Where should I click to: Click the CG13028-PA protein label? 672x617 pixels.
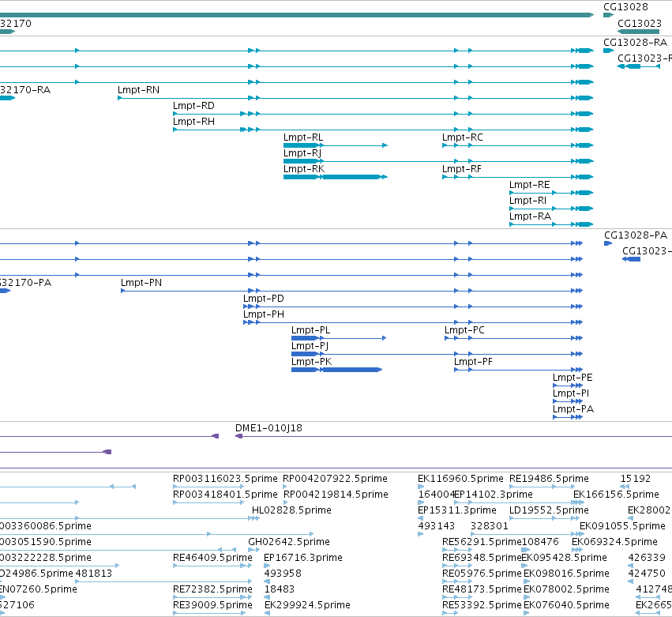coord(636,235)
